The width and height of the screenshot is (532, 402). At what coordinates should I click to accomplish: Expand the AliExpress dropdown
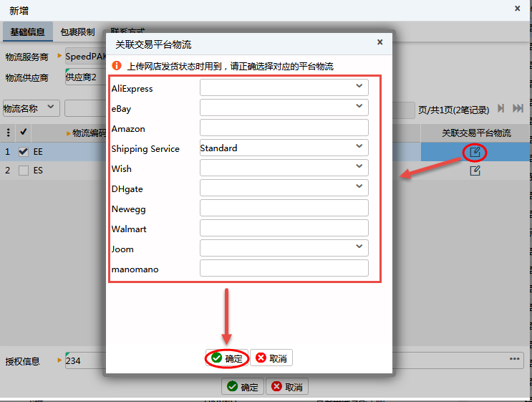pos(359,87)
